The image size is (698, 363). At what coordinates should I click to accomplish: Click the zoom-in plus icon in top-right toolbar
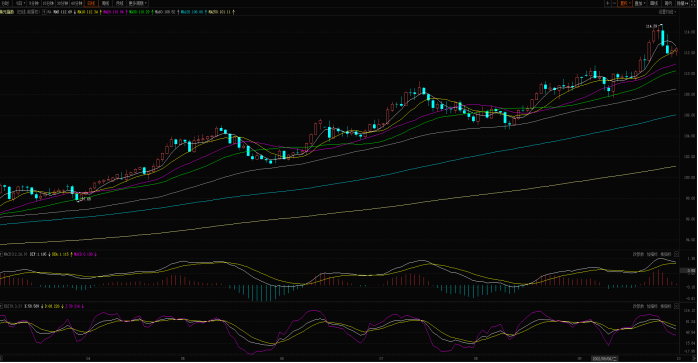point(608,3)
